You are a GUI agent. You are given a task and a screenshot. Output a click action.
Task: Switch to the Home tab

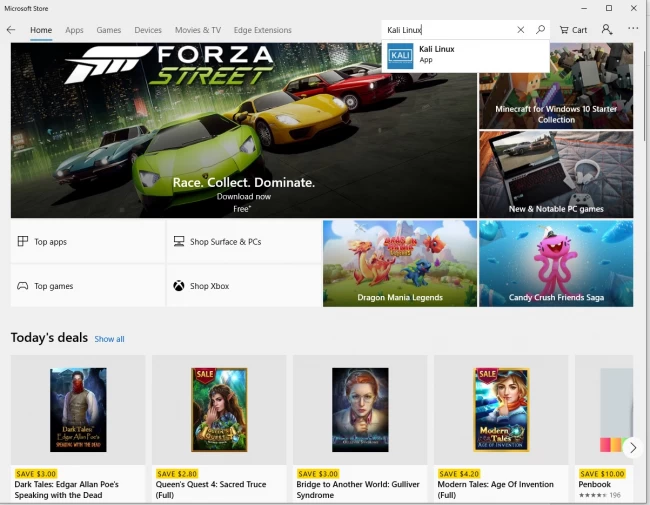pyautogui.click(x=41, y=30)
